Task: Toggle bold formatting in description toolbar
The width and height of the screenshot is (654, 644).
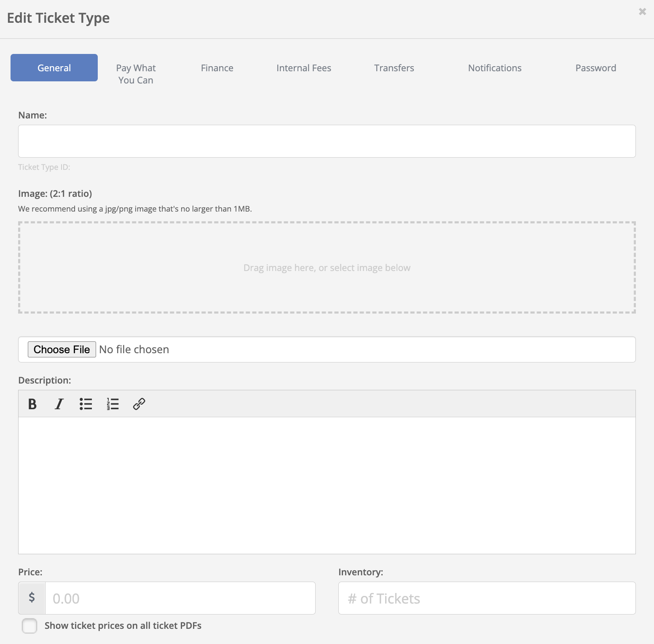Action: 32,404
